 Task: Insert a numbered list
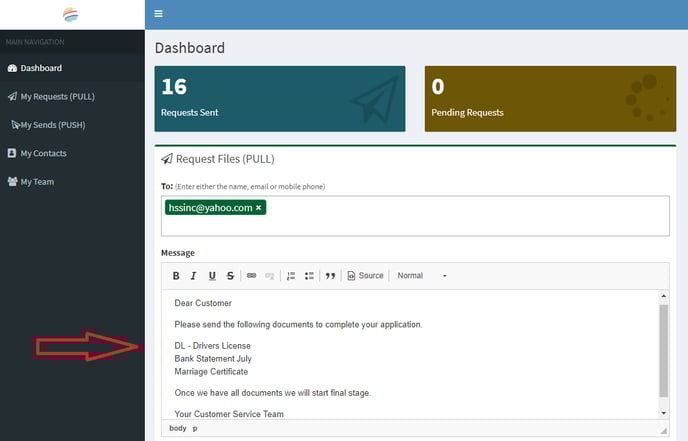(291, 276)
